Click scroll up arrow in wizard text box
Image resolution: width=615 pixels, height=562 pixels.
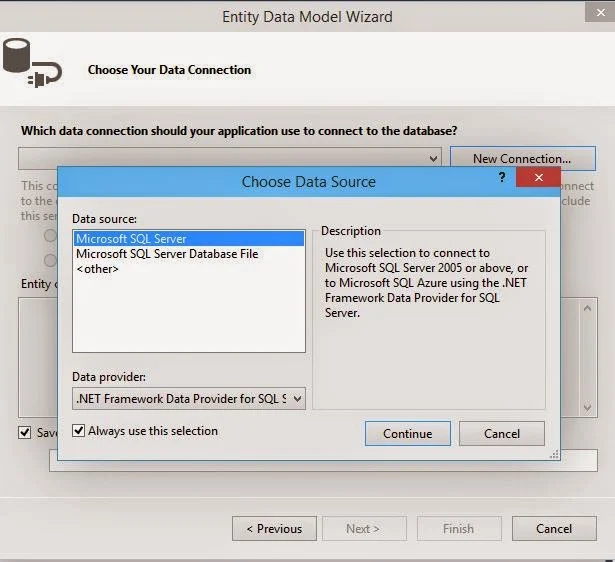(587, 308)
